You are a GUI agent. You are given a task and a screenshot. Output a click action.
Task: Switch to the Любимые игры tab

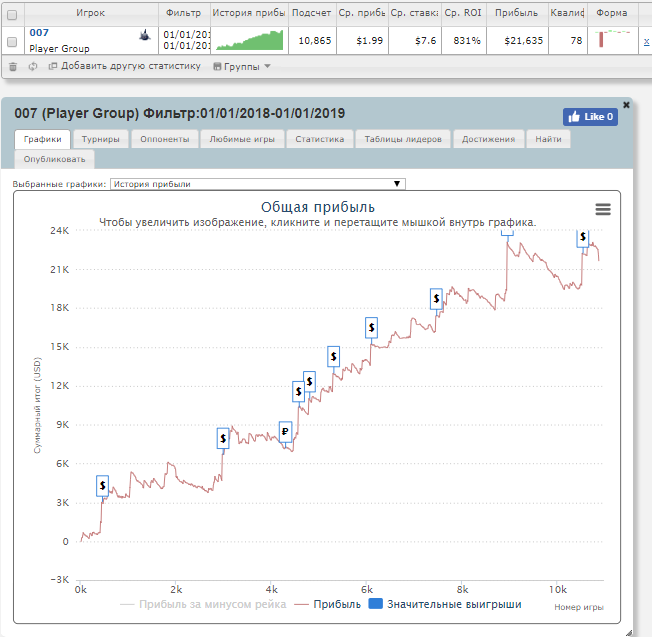(x=242, y=139)
